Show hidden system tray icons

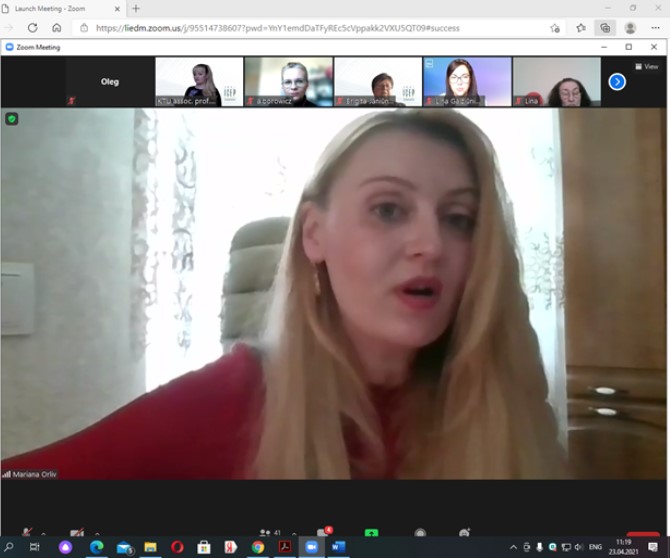tap(514, 547)
